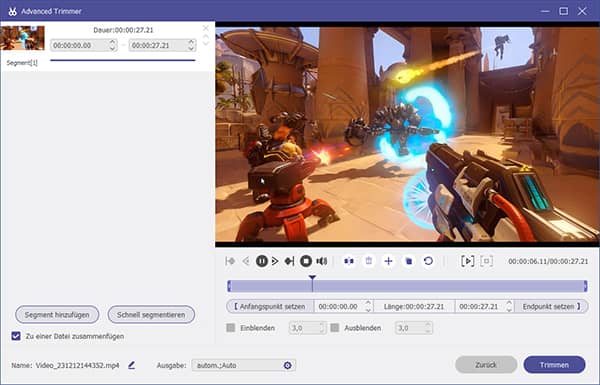The width and height of the screenshot is (600, 385).
Task: Add a new segment with the plus icon
Action: (388, 261)
